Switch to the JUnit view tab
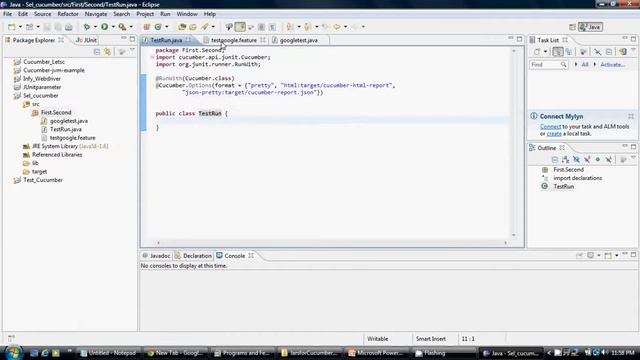 (x=86, y=40)
